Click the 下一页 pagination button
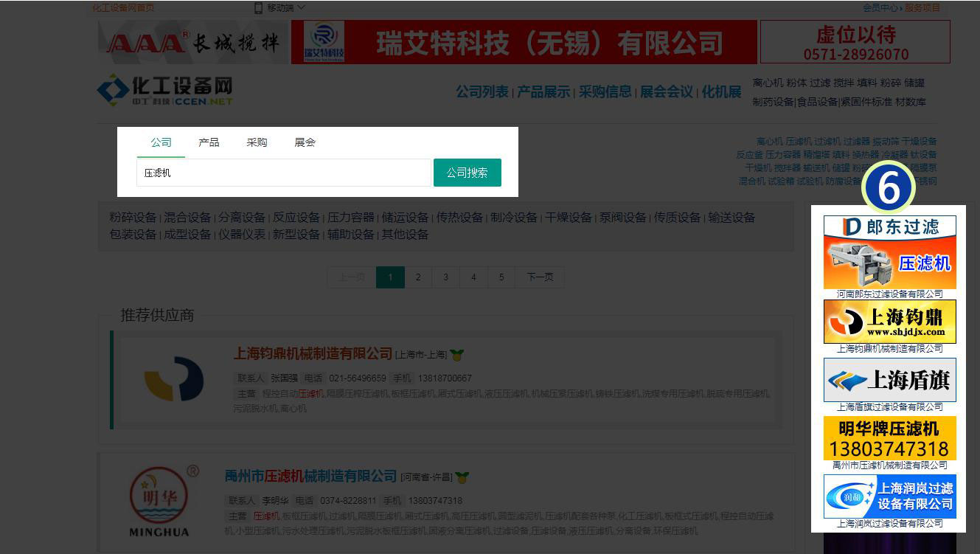Viewport: 980px width, 554px height. (539, 277)
